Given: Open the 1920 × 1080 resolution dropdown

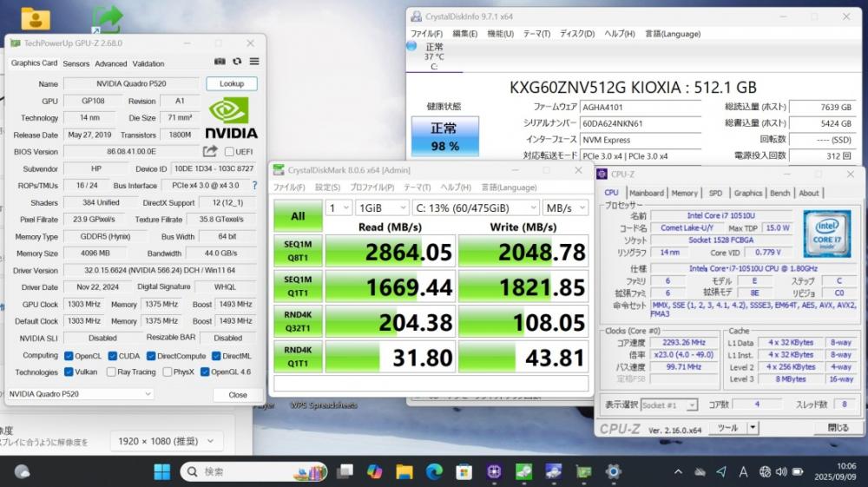Looking at the screenshot, I should pyautogui.click(x=166, y=441).
